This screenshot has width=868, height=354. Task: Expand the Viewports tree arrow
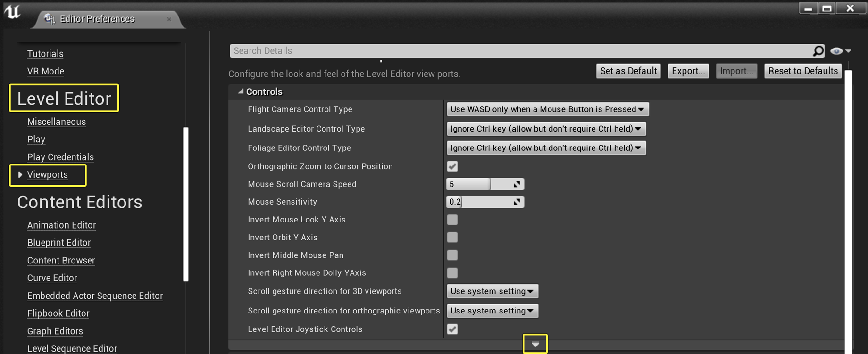click(x=20, y=175)
